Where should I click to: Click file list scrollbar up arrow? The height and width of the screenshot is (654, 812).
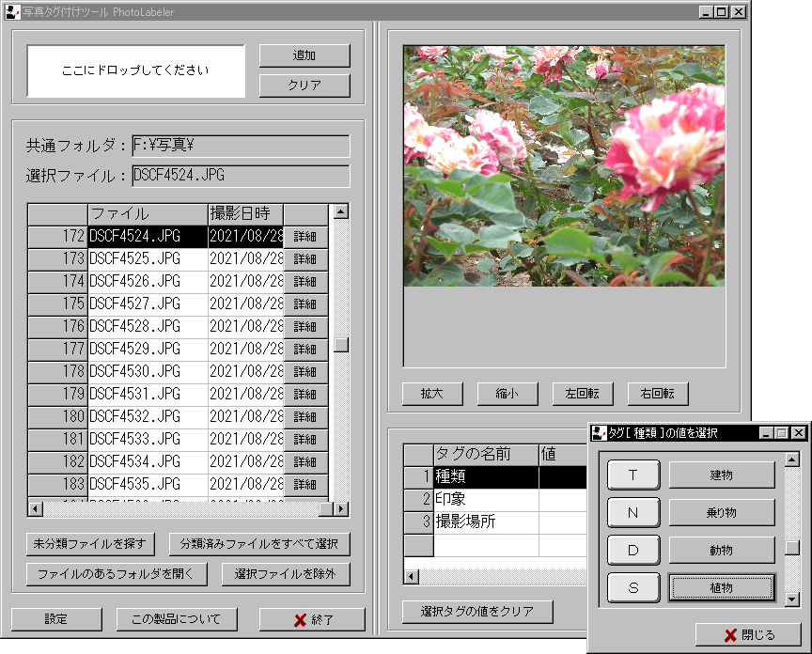point(341,211)
